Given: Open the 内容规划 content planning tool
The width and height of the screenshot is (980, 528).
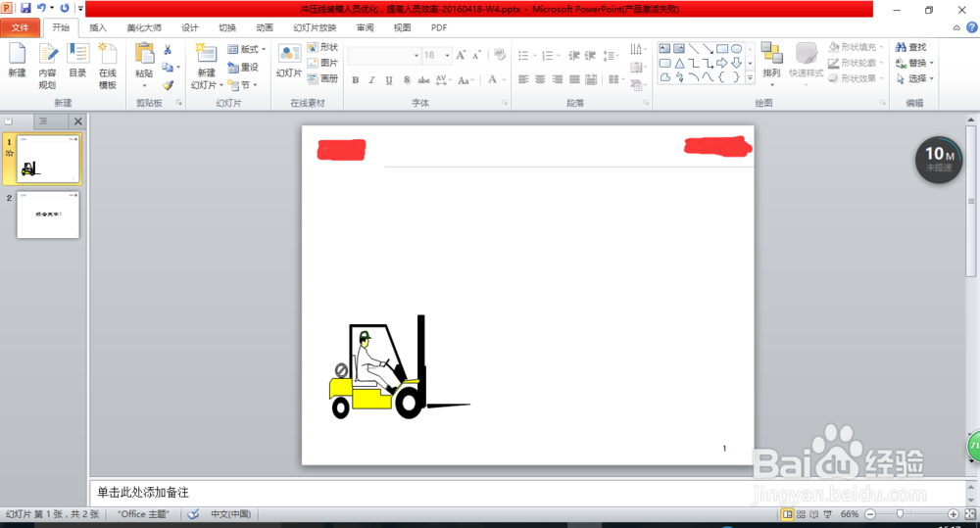Looking at the screenshot, I should [47, 67].
